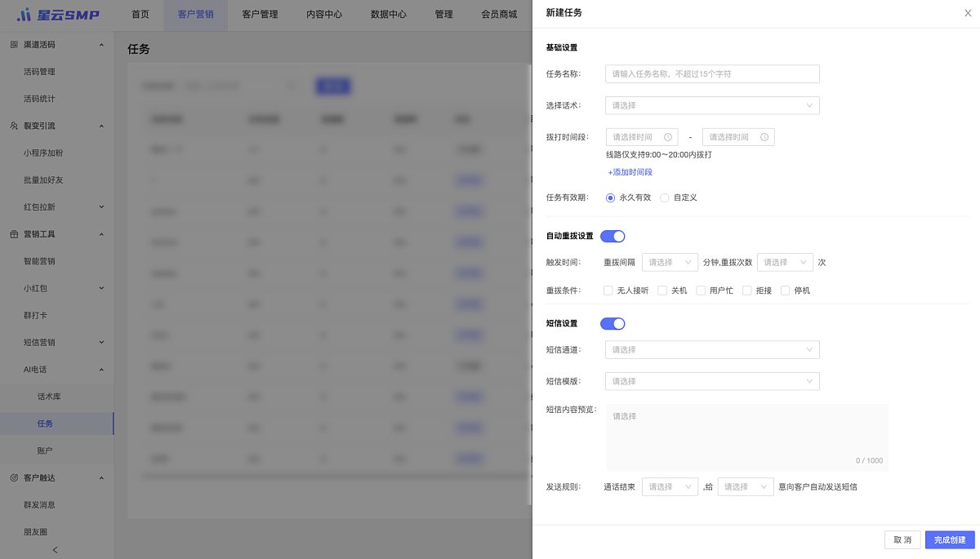Open 批量加好友 in the sidebar
Screen dimensions: 980x559
(43, 180)
